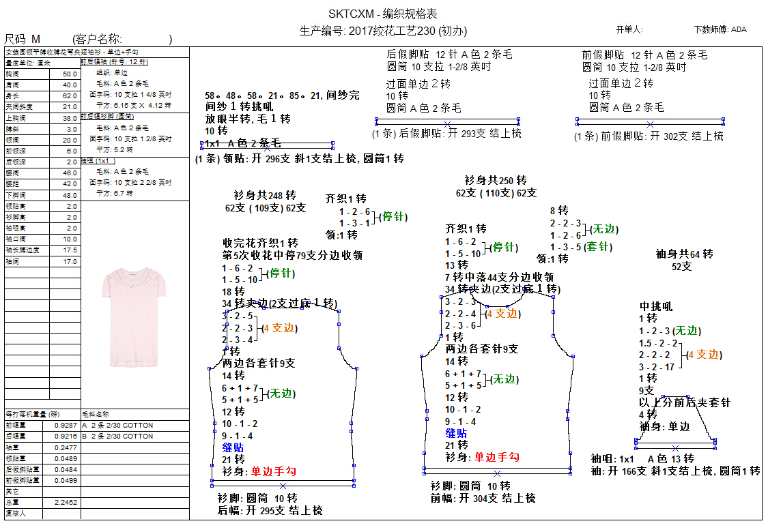Select the 袖阔 value 17.0
The width and height of the screenshot is (768, 532).
point(70,262)
